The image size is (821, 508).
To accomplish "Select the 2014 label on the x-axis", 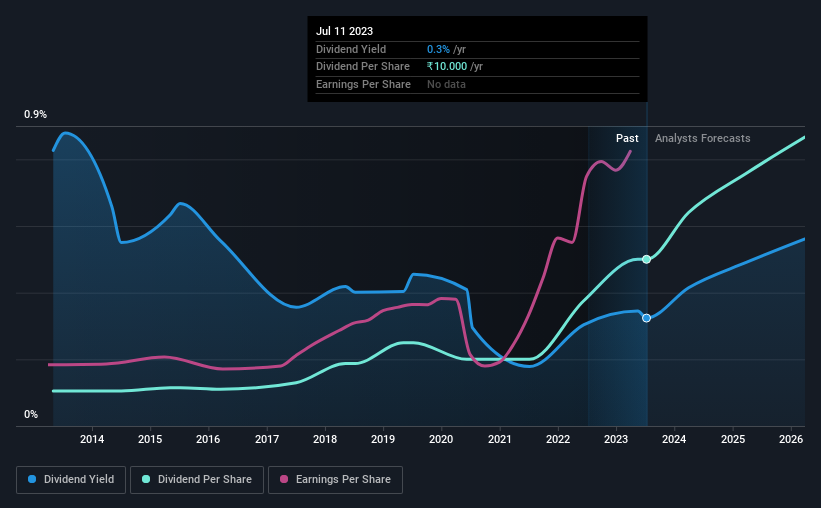I will click(x=92, y=439).
